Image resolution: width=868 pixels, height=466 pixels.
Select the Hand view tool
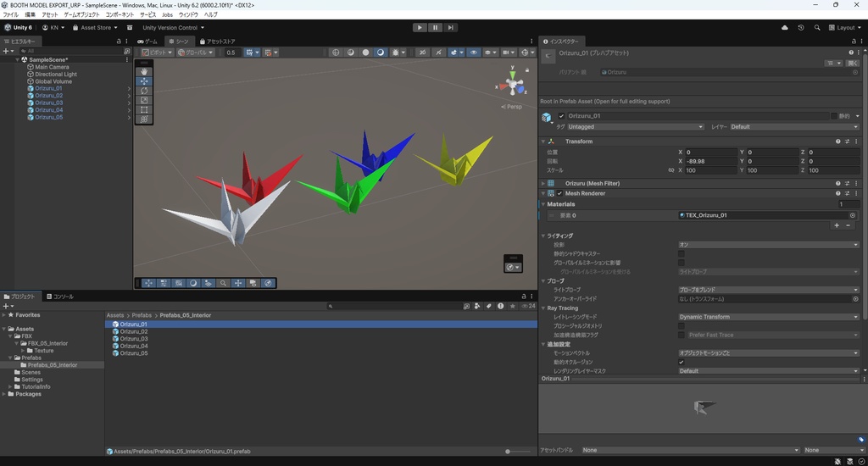click(x=144, y=71)
